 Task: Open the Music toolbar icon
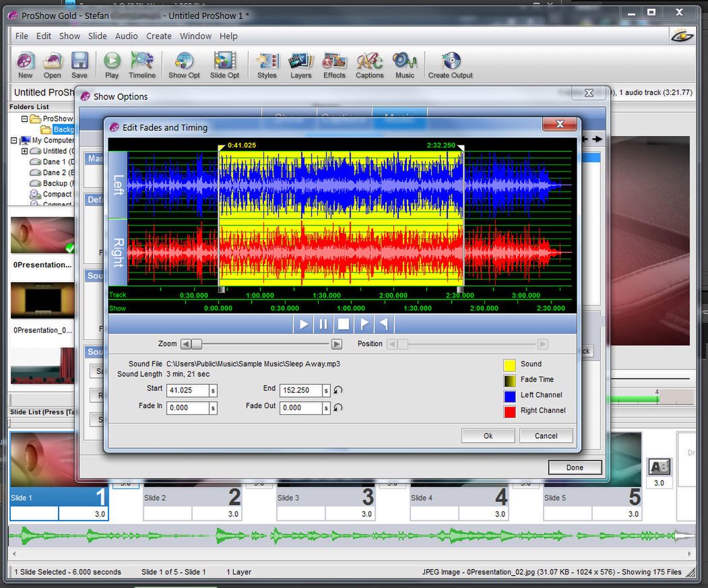405,65
